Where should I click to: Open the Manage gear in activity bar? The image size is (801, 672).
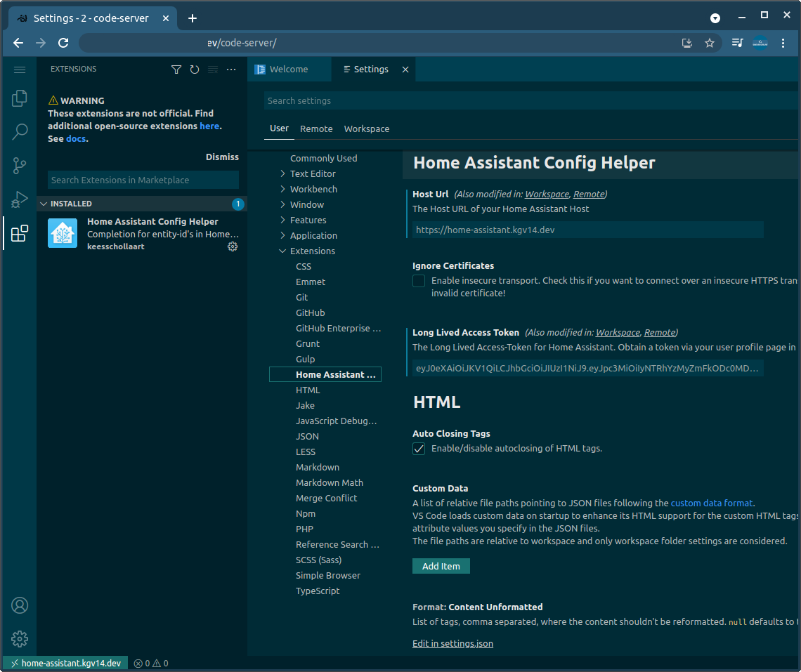(20, 638)
